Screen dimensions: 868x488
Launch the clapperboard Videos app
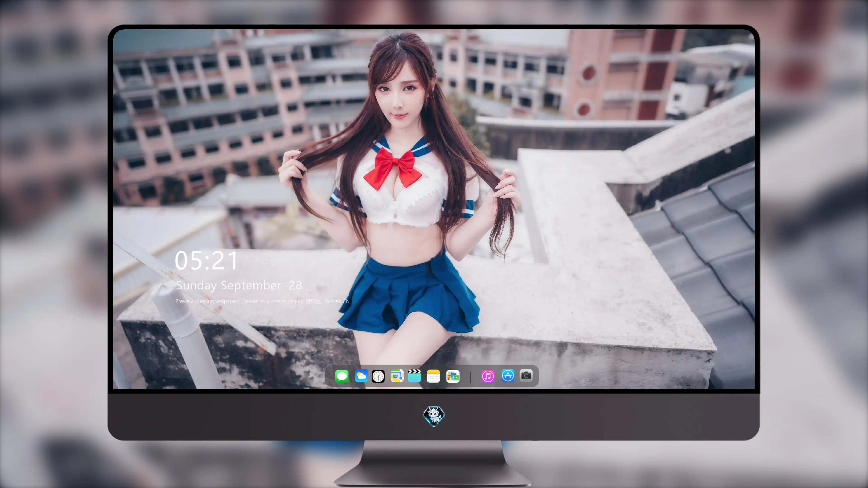415,376
